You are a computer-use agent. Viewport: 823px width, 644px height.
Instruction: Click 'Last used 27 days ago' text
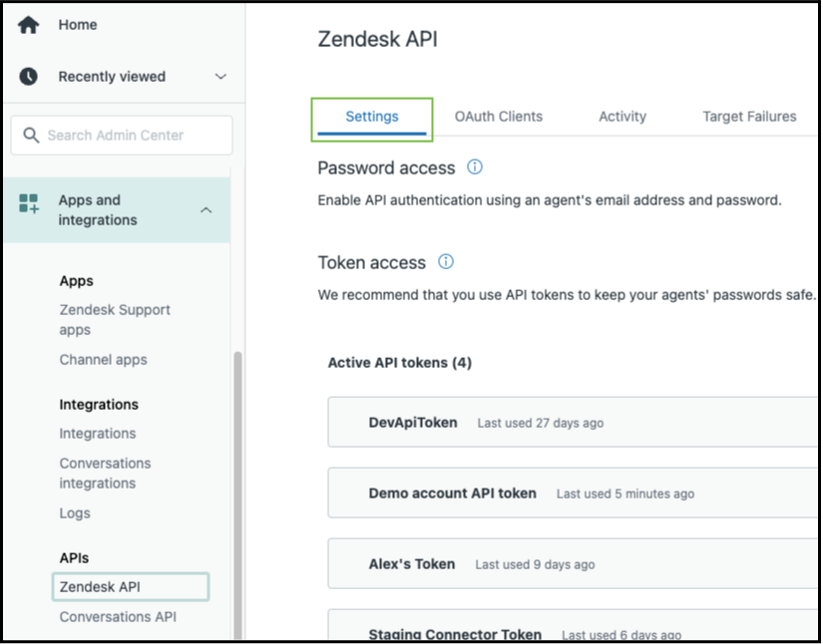[541, 424]
